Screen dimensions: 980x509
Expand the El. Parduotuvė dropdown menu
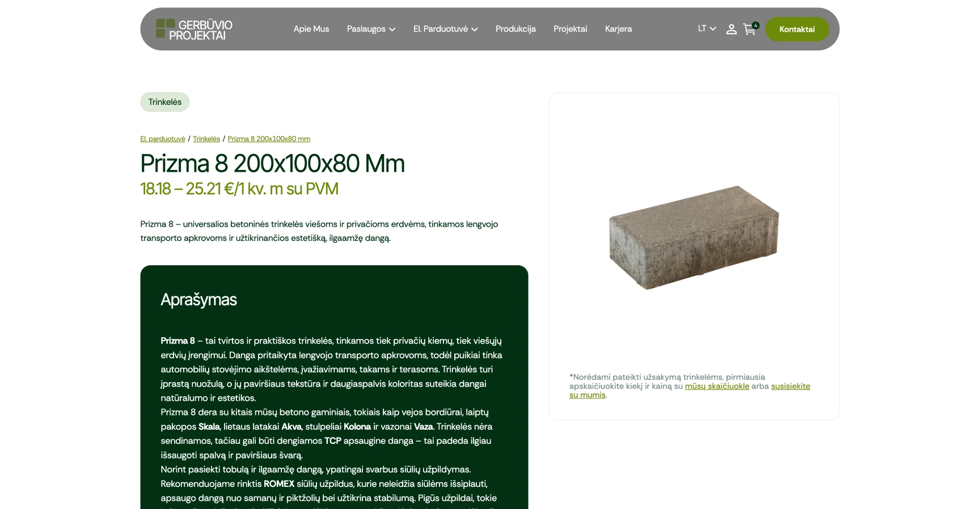click(x=445, y=29)
